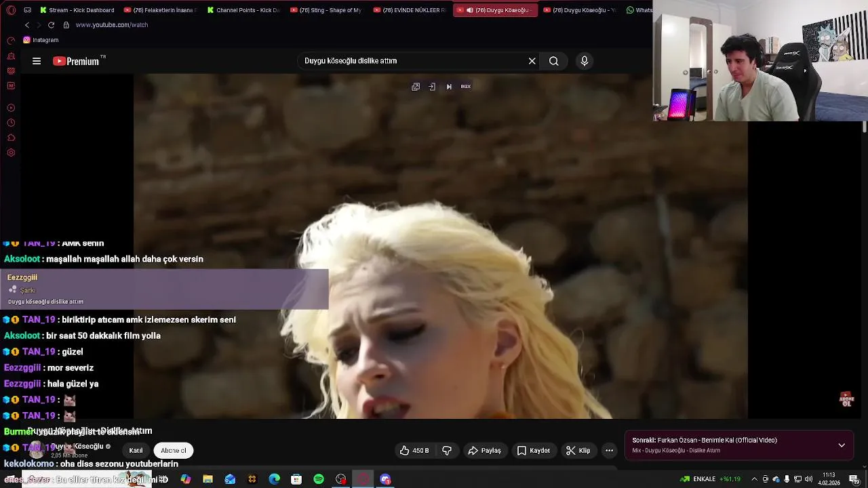Open the more actions three-dot menu
This screenshot has width=868, height=488.
pyautogui.click(x=609, y=451)
